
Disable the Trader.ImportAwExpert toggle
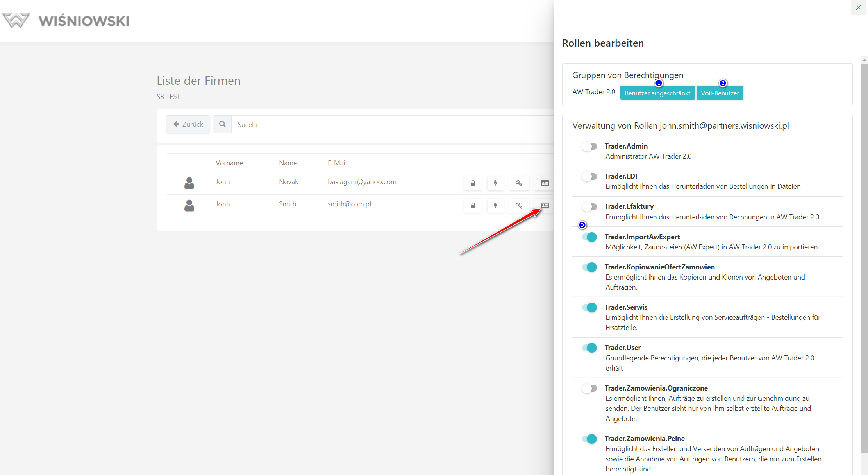(x=589, y=237)
